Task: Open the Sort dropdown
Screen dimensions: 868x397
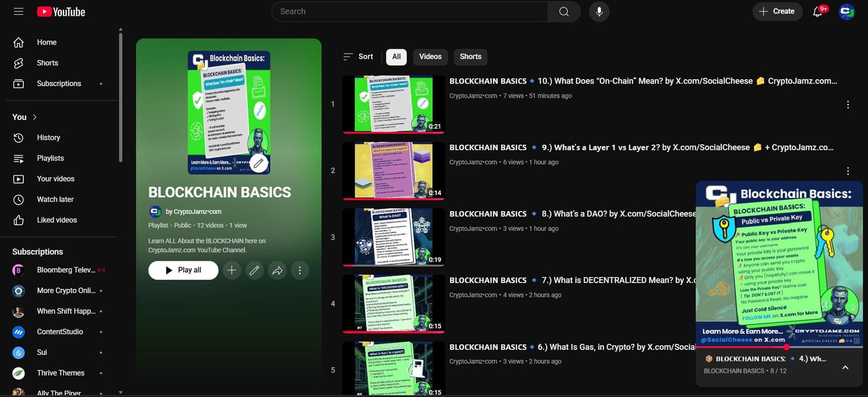Action: [x=358, y=56]
